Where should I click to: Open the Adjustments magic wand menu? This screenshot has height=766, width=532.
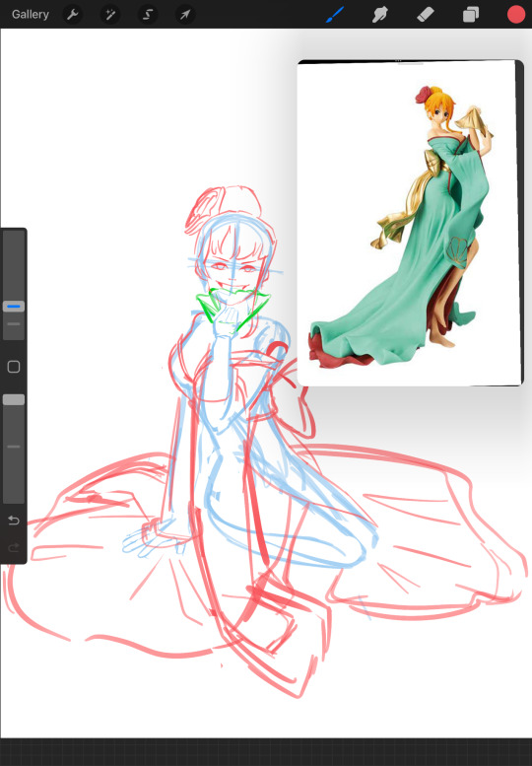pyautogui.click(x=109, y=15)
